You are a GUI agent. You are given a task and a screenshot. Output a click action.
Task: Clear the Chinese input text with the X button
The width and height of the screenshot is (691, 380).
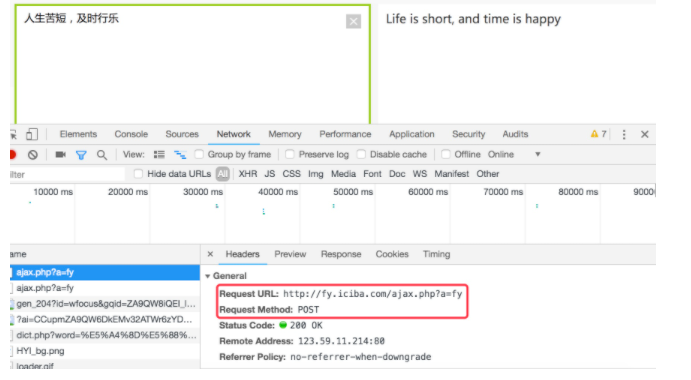353,21
